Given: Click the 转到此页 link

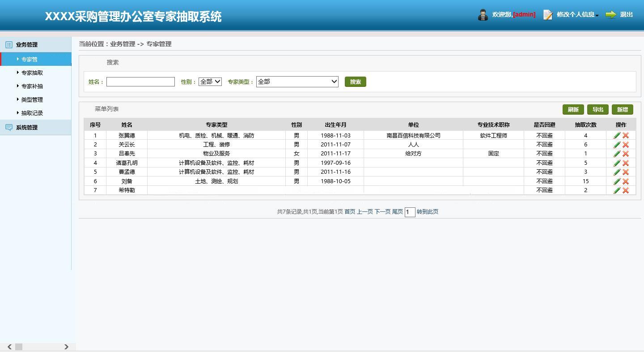Looking at the screenshot, I should [x=428, y=212].
